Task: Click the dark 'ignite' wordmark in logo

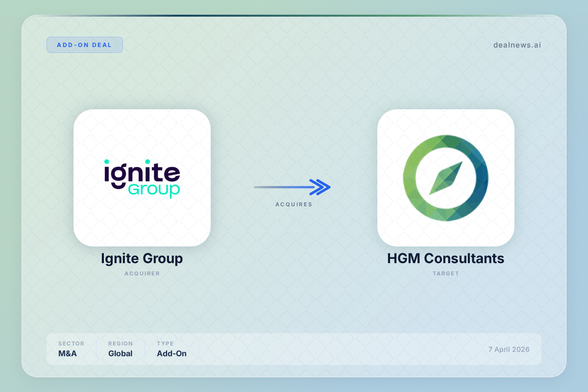Action: 142,172
